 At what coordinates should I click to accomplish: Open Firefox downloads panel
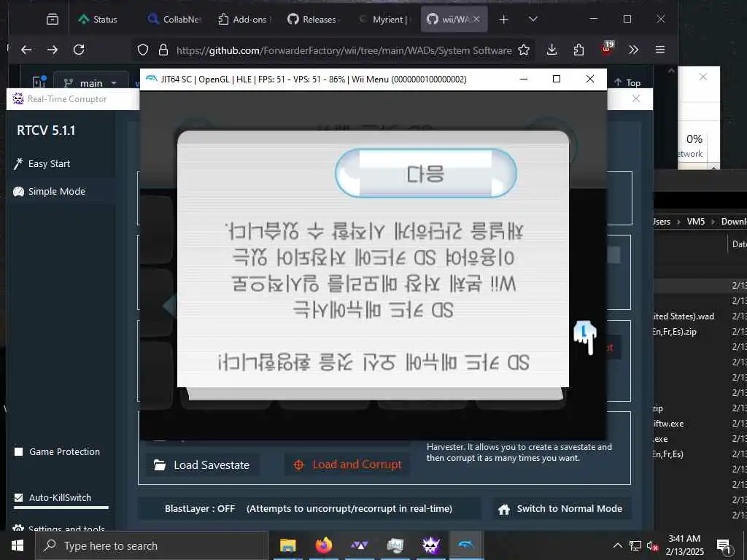pos(551,50)
